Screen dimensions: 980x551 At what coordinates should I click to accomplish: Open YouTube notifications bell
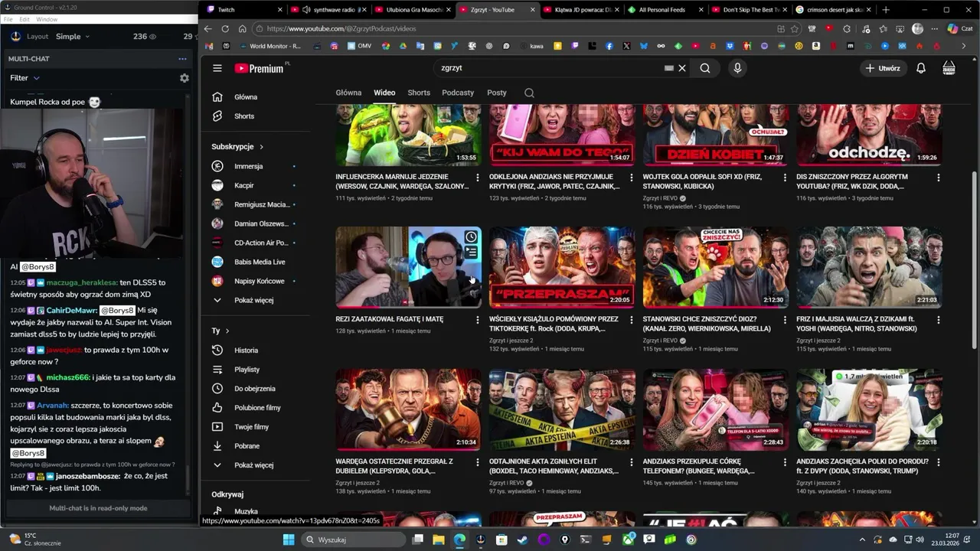921,68
